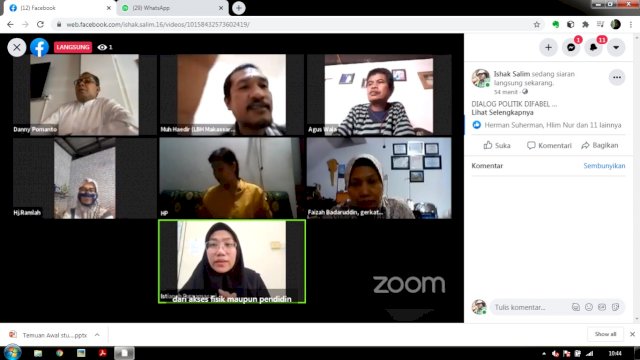
Task: Focus the Tulis komentar input field
Action: pyautogui.click(x=530, y=307)
